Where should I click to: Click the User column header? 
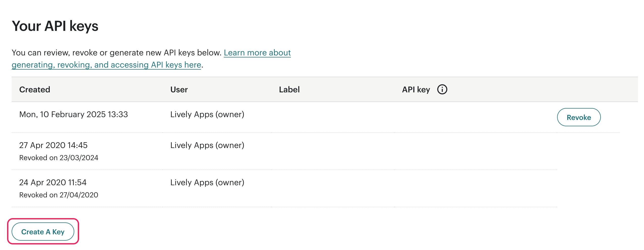(x=179, y=90)
